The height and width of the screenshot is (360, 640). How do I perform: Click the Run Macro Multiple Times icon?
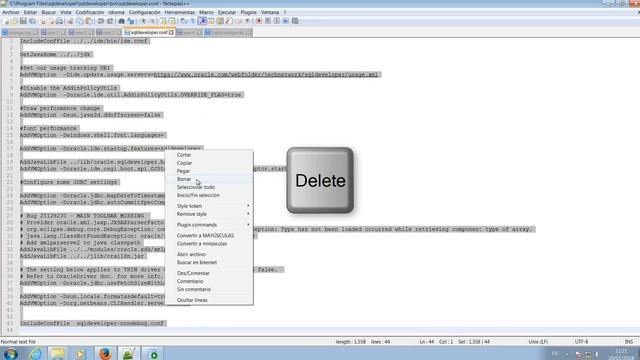coord(286,21)
